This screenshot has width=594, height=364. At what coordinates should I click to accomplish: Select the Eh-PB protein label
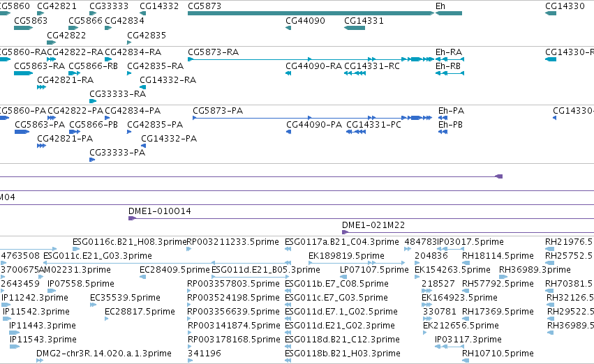[x=450, y=125]
